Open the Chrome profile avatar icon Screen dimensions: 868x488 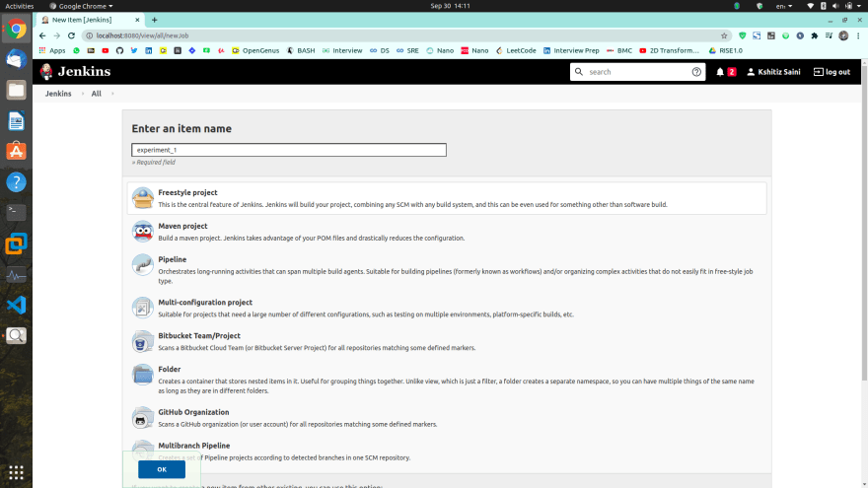(843, 35)
